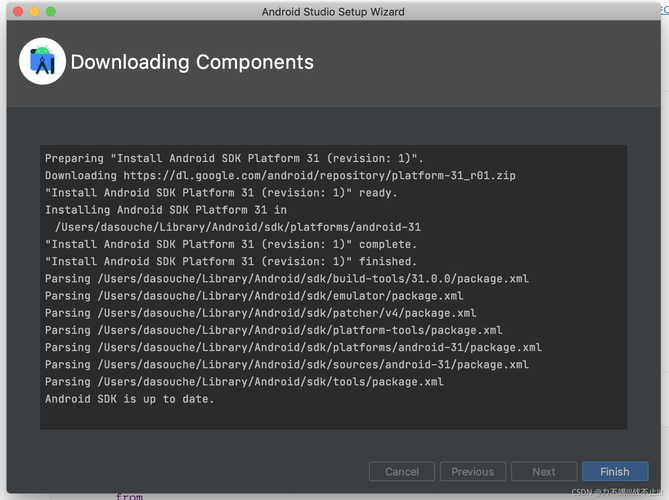
Task: Click the log line ending with complete
Action: (x=231, y=244)
